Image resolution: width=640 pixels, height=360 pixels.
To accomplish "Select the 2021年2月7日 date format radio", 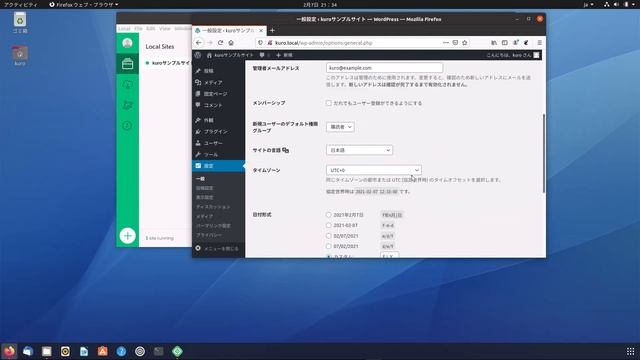I will pyautogui.click(x=329, y=214).
